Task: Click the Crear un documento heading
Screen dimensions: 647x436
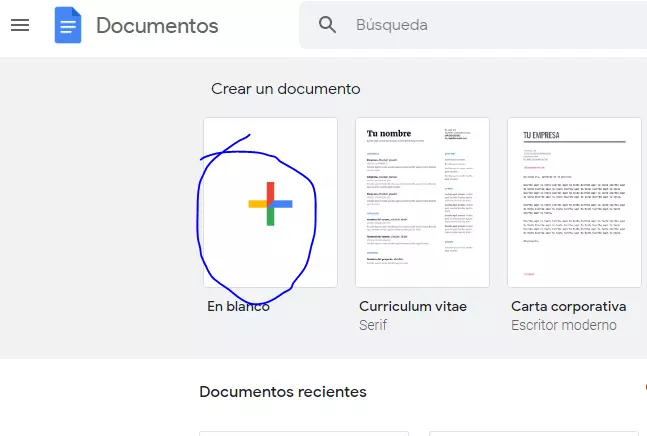Action: tap(286, 89)
